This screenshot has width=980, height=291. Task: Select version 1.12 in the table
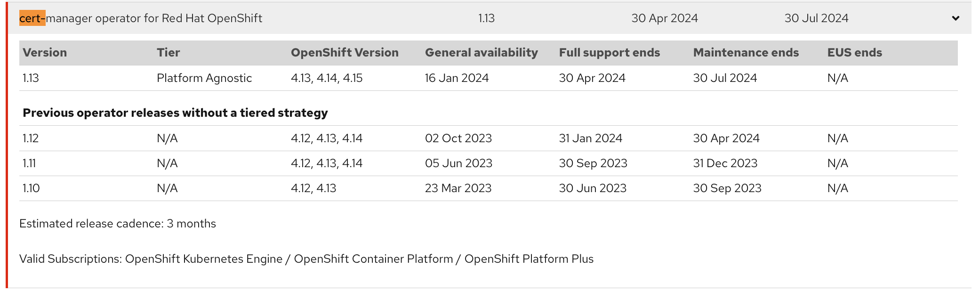point(31,138)
